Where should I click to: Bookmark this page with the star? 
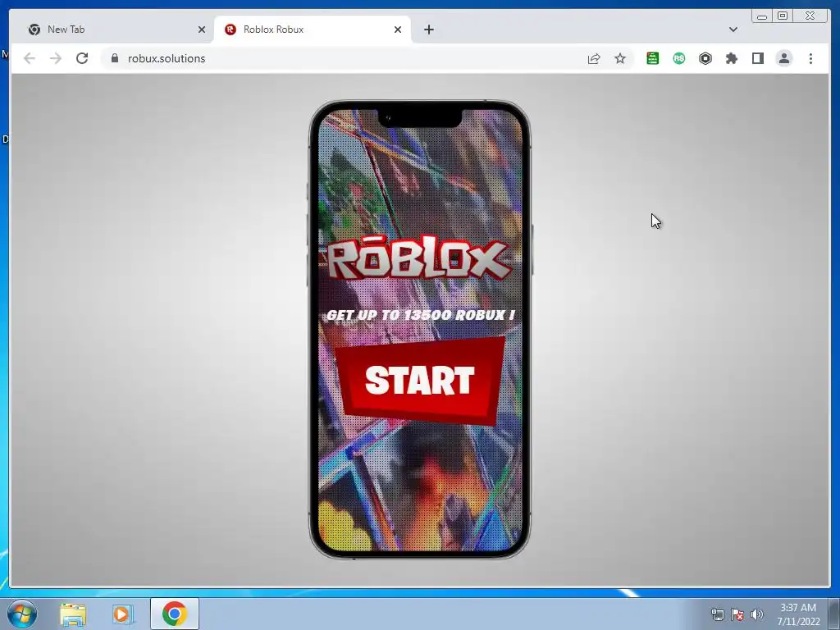click(x=620, y=58)
